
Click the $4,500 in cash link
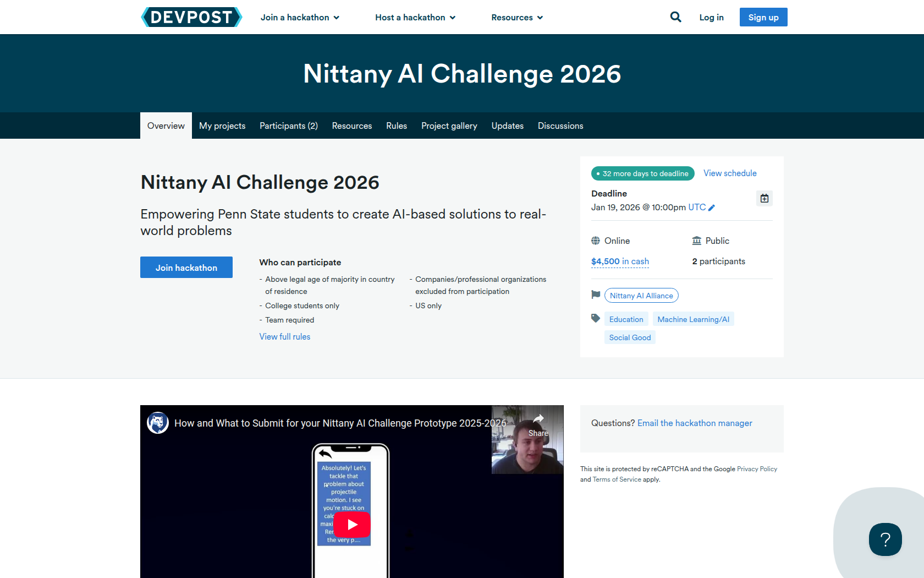tap(620, 261)
